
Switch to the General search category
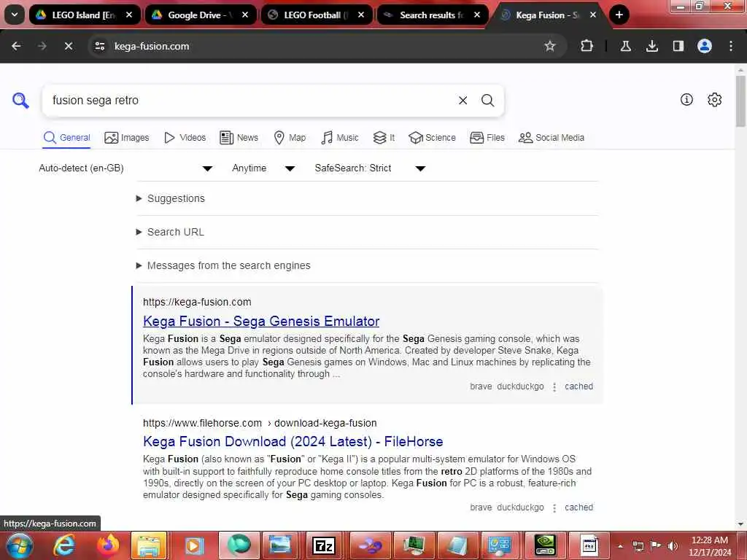[x=66, y=138]
